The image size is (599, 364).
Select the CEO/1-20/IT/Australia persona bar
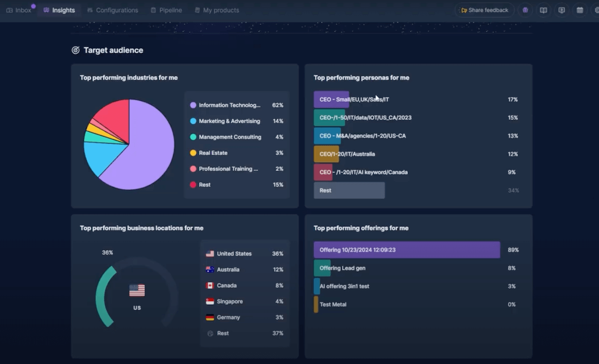[x=326, y=154]
